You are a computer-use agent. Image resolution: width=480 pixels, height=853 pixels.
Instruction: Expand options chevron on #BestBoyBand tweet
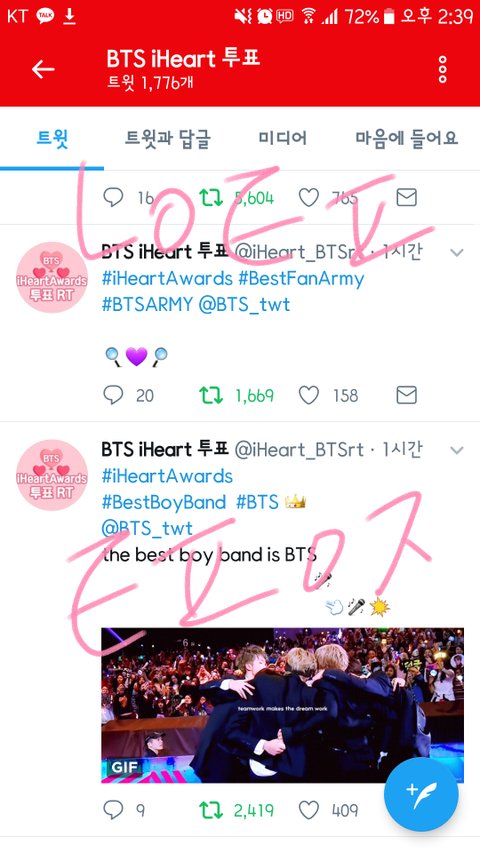tap(457, 450)
